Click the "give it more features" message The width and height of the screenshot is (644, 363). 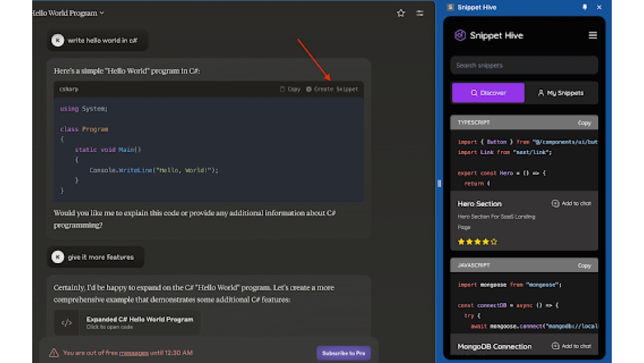[x=100, y=257]
